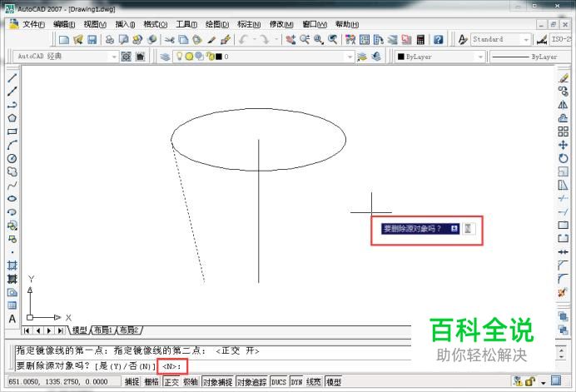Toggle the 正交 ortho mode
Screen dimensions: 576x392
click(x=171, y=382)
